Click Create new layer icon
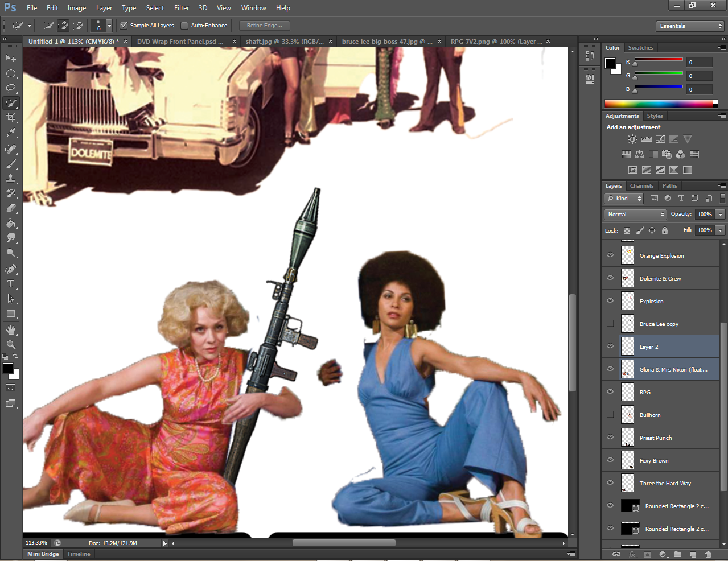The height and width of the screenshot is (561, 728). (693, 554)
